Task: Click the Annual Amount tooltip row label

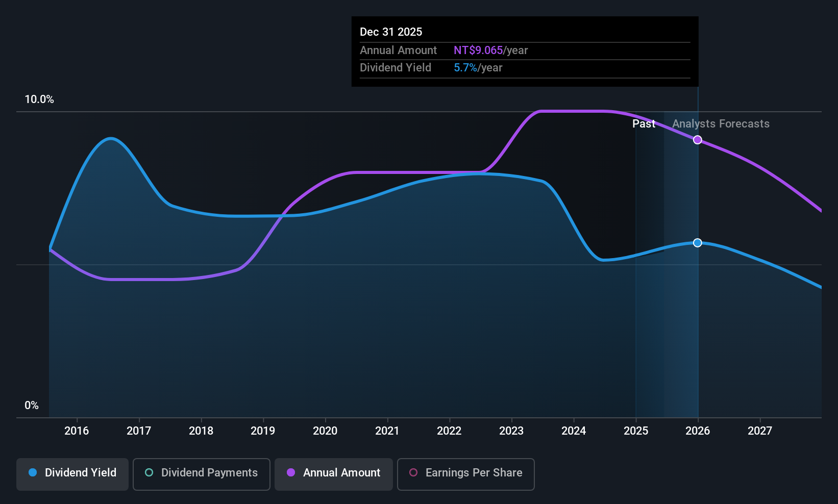Action: coord(398,51)
